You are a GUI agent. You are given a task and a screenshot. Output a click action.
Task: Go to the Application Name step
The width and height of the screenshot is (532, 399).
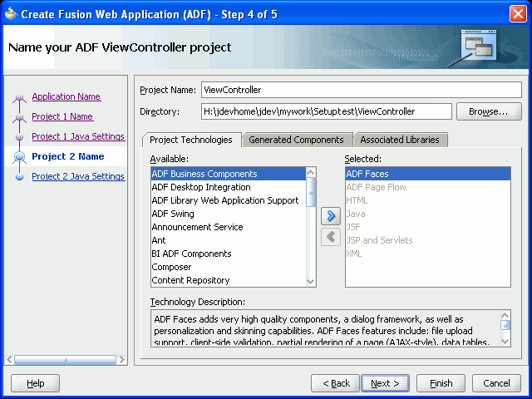tap(66, 96)
